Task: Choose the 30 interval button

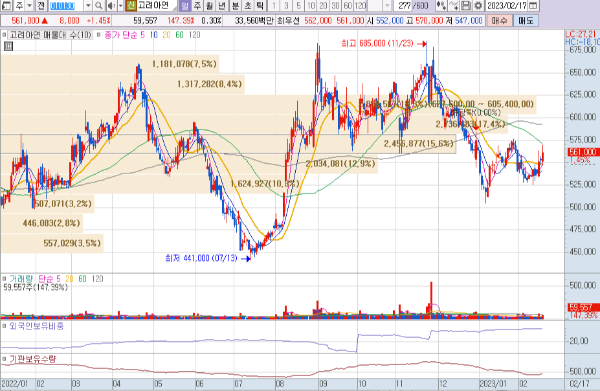Action: (x=336, y=6)
